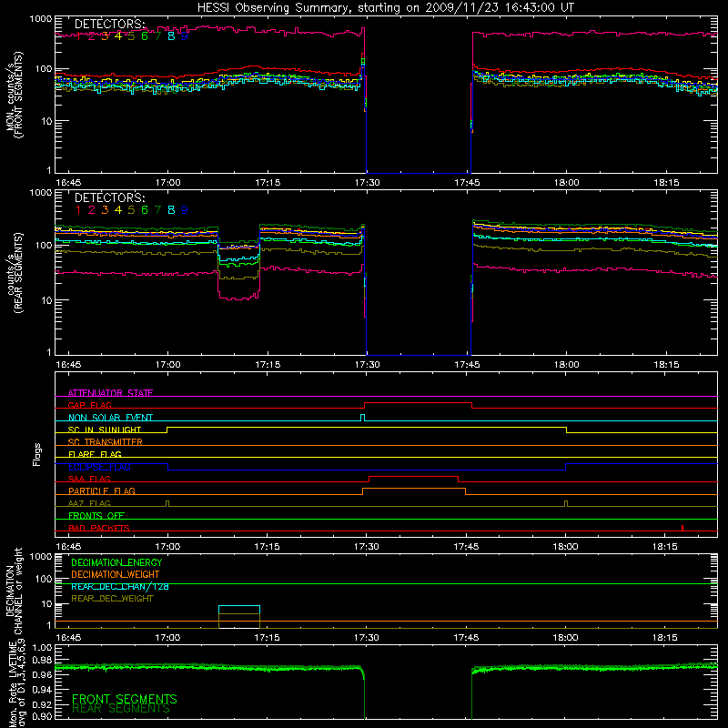Viewport: 728px width, 728px height.
Task: Click the REAR_DEC_WEIGHT legend label
Action: click(x=112, y=599)
